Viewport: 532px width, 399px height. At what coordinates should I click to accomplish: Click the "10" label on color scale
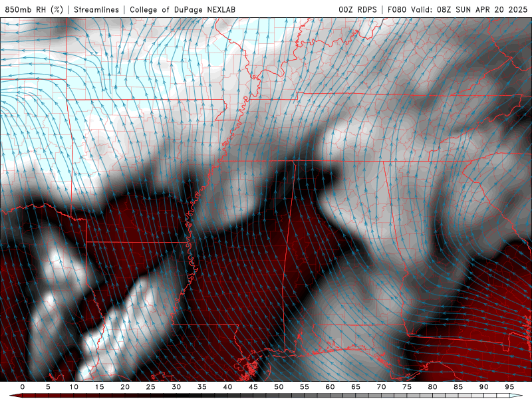click(74, 387)
